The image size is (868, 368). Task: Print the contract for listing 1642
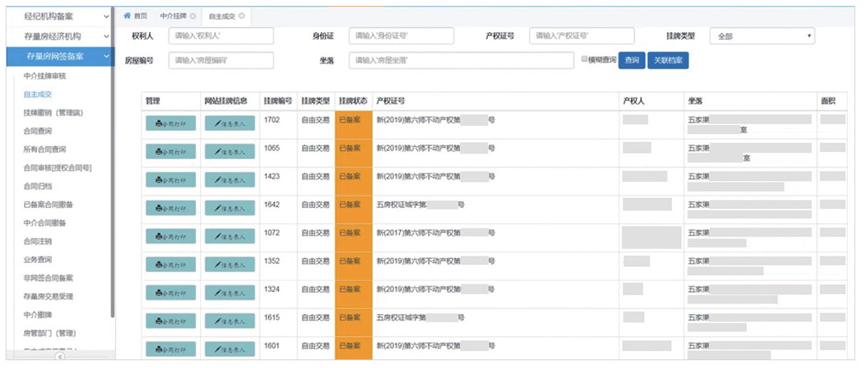[x=170, y=208]
